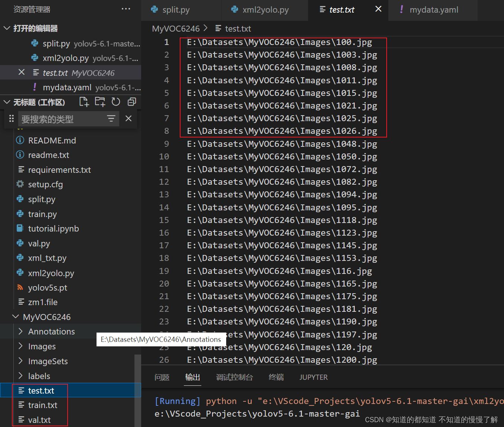Click the feed icon beside yolov5s.pt
The image size is (504, 427).
click(x=20, y=287)
